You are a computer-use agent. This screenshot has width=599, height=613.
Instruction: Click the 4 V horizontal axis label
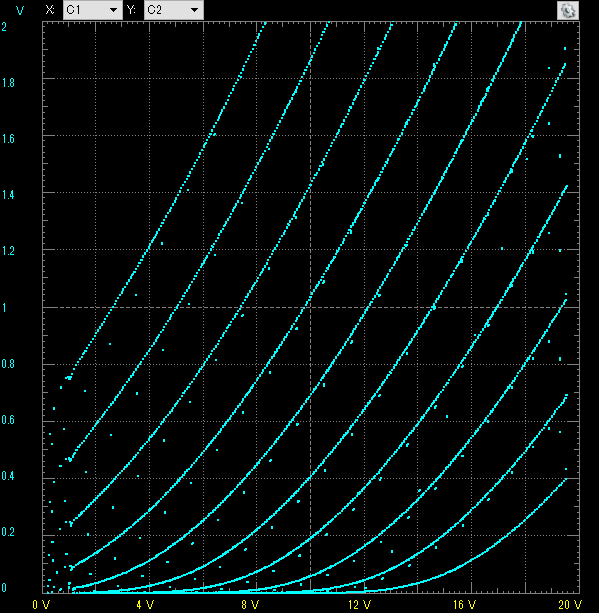point(145,605)
